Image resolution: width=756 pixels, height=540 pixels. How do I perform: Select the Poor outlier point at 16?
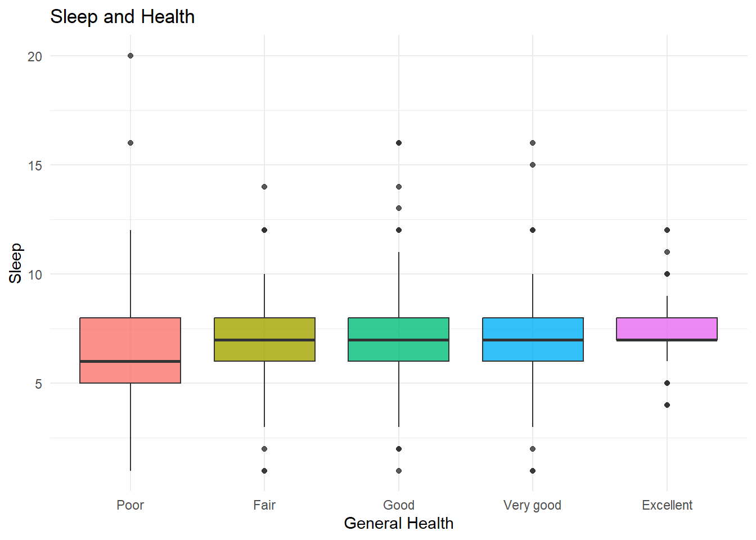pos(130,143)
